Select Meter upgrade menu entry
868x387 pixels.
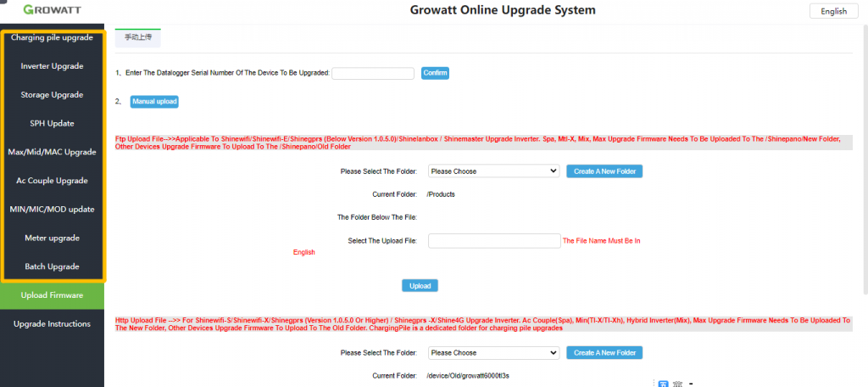[52, 238]
